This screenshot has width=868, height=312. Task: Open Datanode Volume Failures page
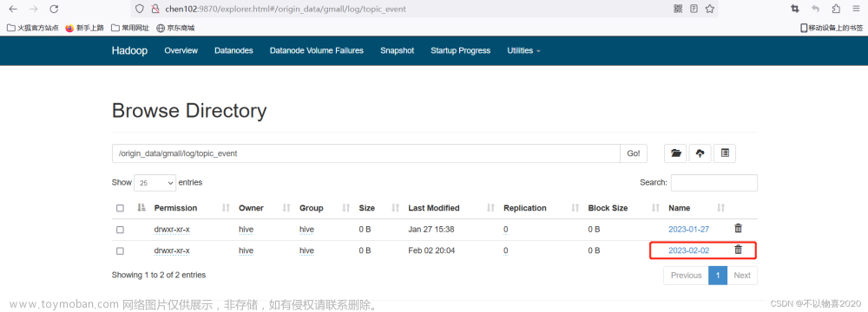click(317, 50)
